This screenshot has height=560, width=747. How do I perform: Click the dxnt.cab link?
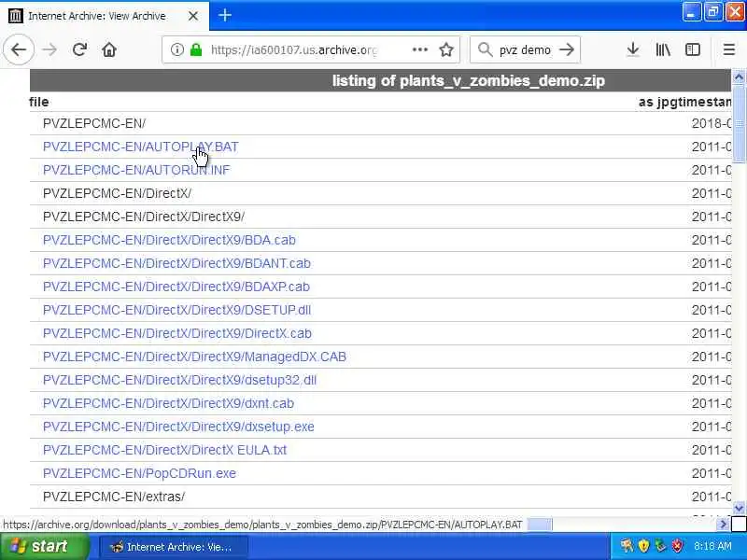pyautogui.click(x=168, y=403)
